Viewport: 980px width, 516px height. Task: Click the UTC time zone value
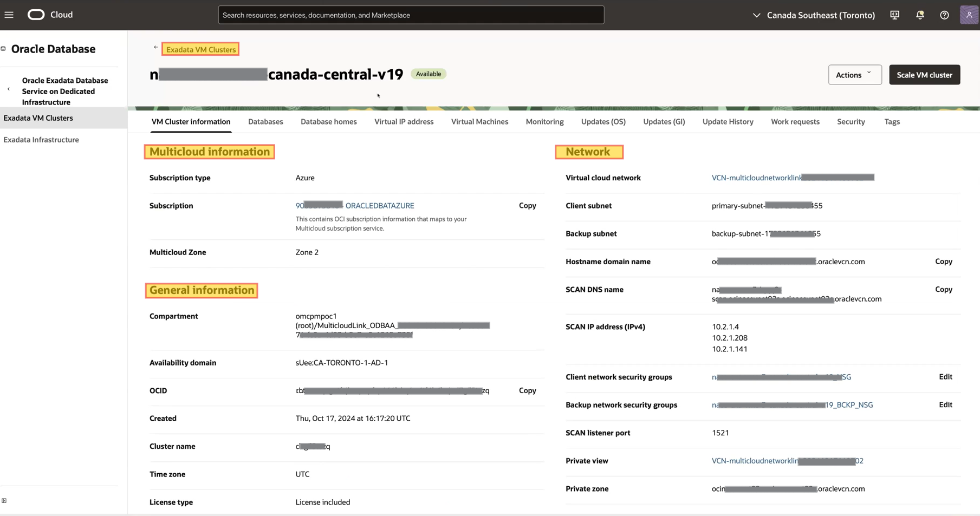point(302,474)
